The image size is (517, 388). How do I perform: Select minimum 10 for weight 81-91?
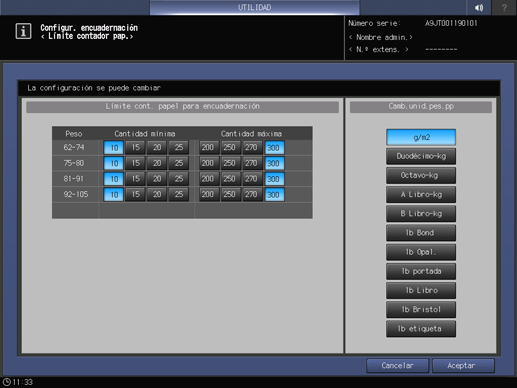(114, 179)
